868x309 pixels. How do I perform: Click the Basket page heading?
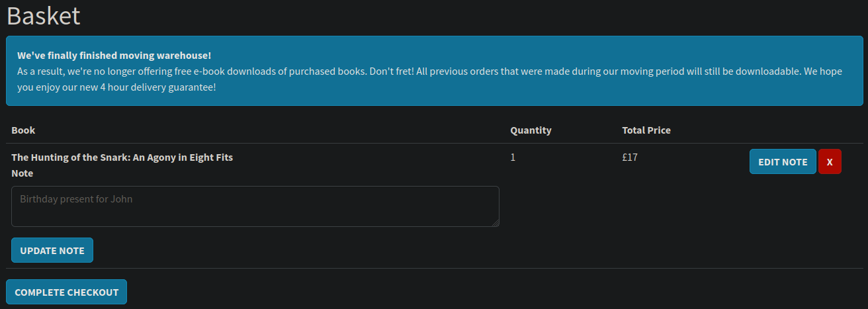(43, 16)
